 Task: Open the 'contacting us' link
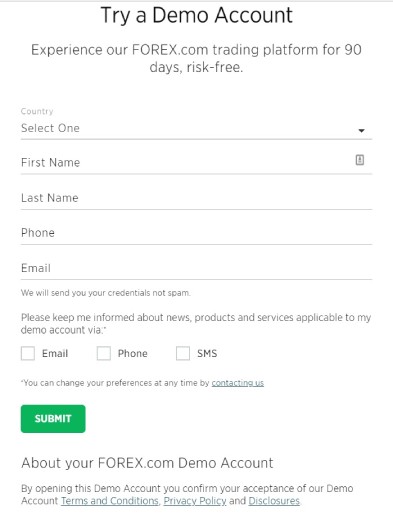[238, 383]
